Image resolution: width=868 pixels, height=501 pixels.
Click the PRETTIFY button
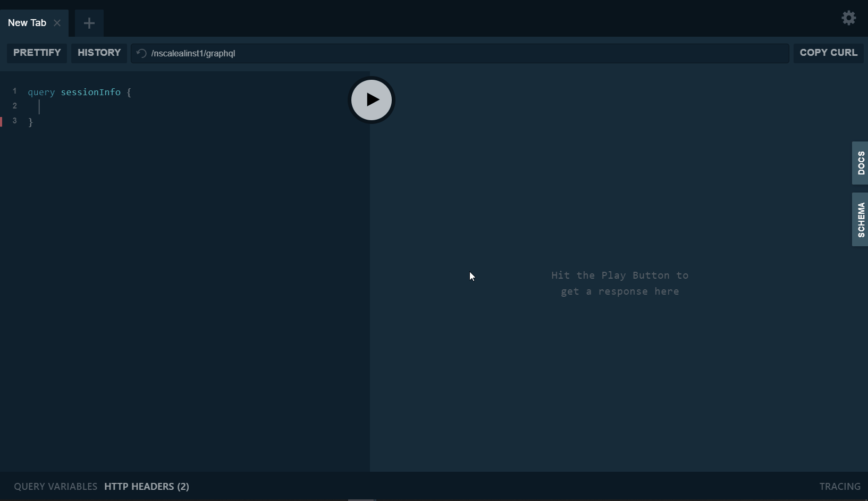tap(37, 53)
